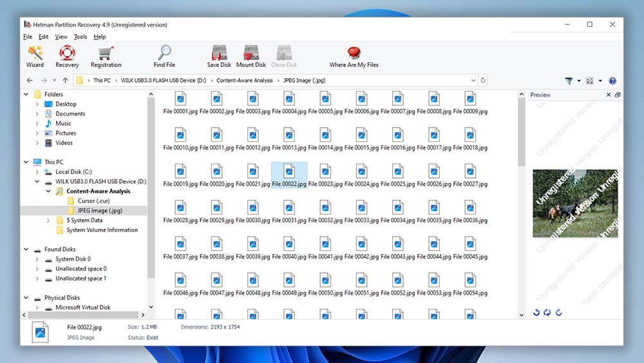Screen dimensions: 644x363
Task: Close the Preview panel
Action: (x=609, y=95)
